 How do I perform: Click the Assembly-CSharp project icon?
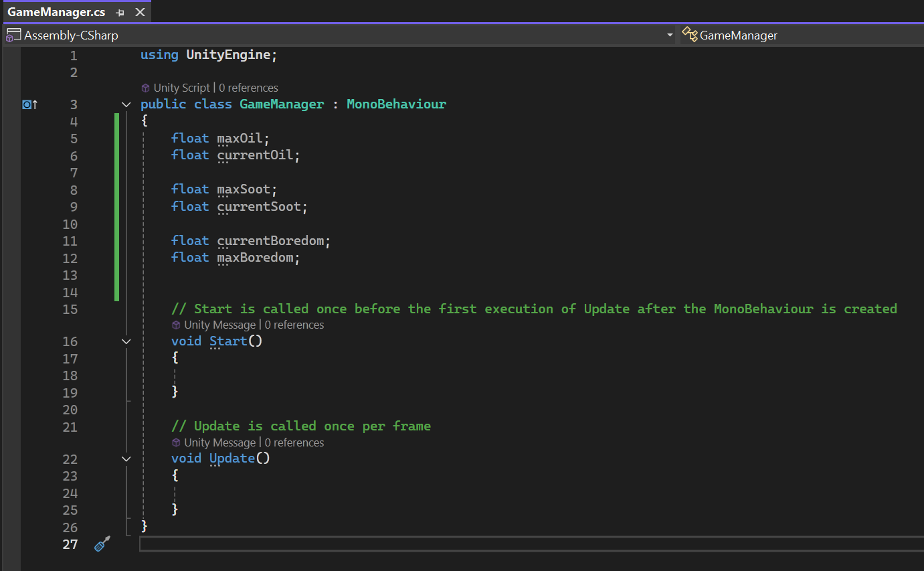pos(13,35)
